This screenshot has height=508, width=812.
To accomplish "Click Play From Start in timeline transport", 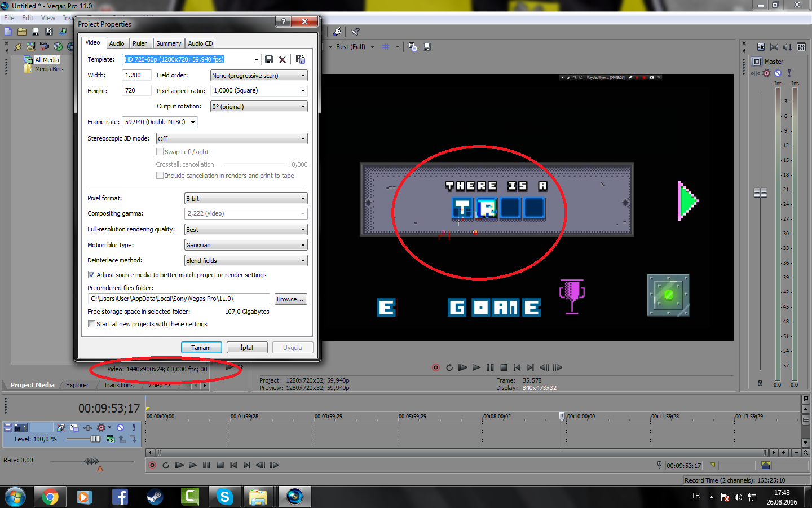I will tap(179, 465).
